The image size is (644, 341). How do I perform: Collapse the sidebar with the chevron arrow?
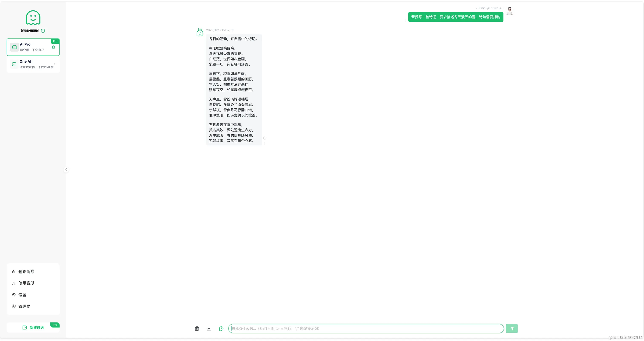pos(66,170)
